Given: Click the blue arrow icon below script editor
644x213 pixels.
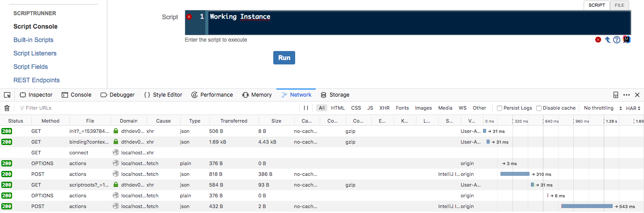Looking at the screenshot, I should 607,39.
